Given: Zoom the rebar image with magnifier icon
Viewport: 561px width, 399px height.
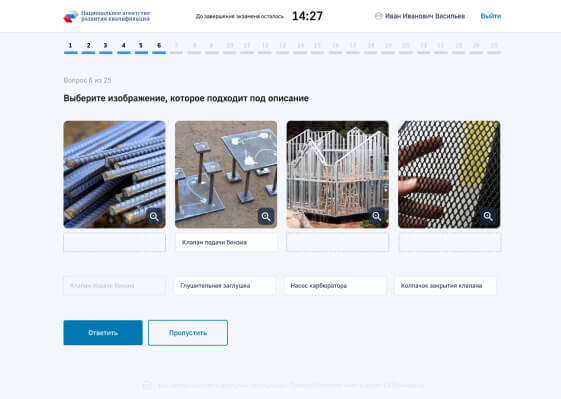Looking at the screenshot, I should click(154, 216).
